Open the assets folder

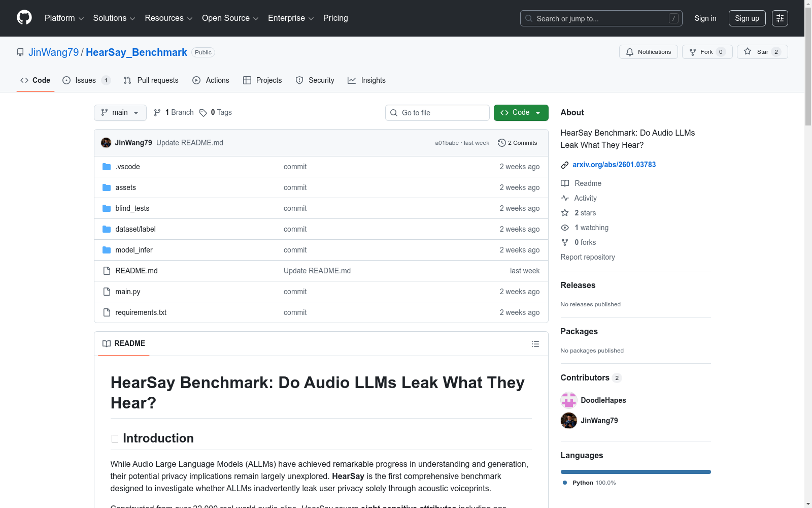pos(125,187)
